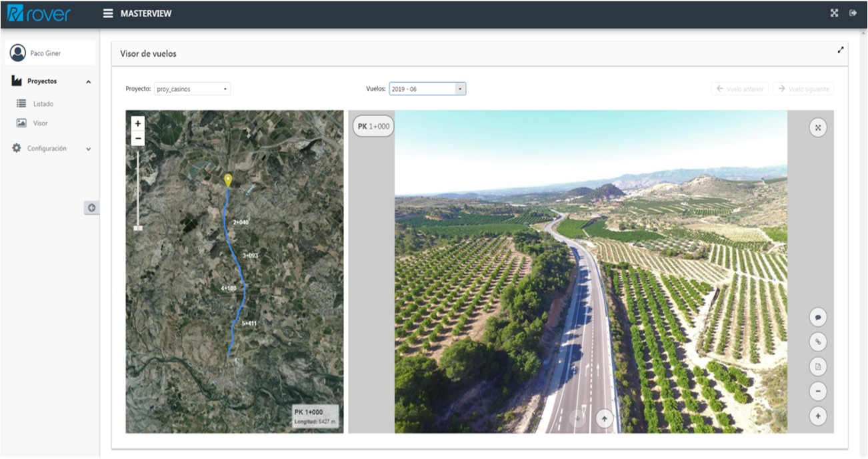Expand the Visor de vuelos panel
868x459 pixels.
coord(841,49)
